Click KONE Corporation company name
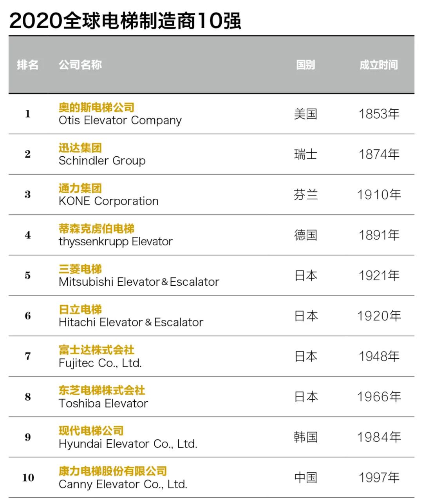Image resolution: width=423 pixels, height=504 pixels. coord(108,201)
